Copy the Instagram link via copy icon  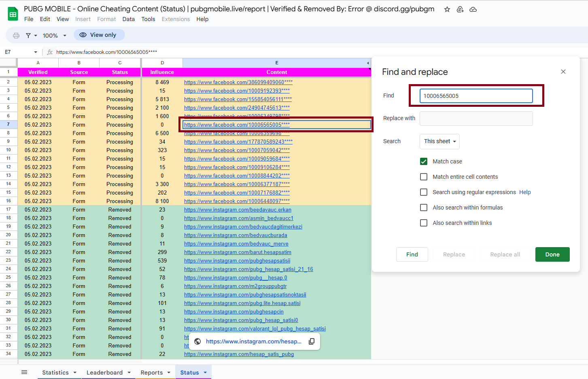coord(312,341)
